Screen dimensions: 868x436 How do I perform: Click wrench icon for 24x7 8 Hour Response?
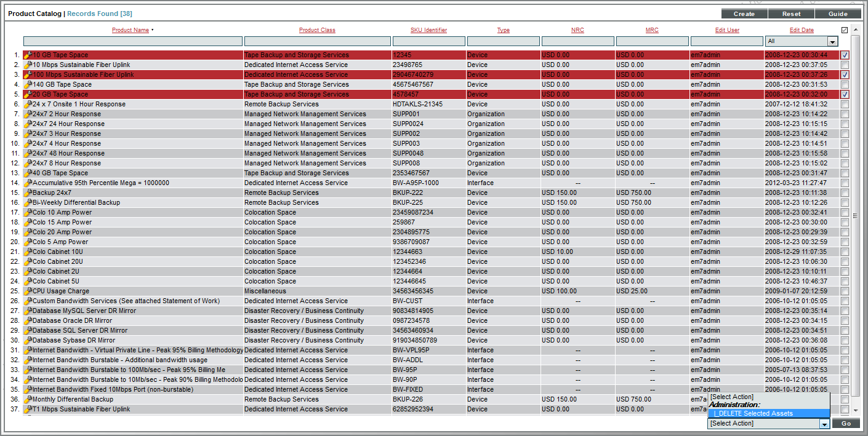(28, 164)
